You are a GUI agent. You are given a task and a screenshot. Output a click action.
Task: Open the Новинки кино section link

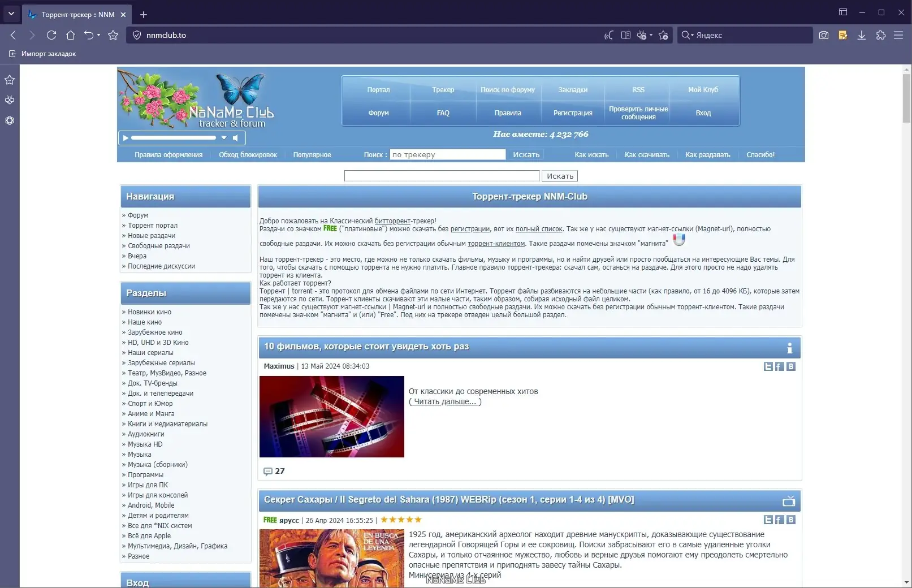[x=149, y=312]
